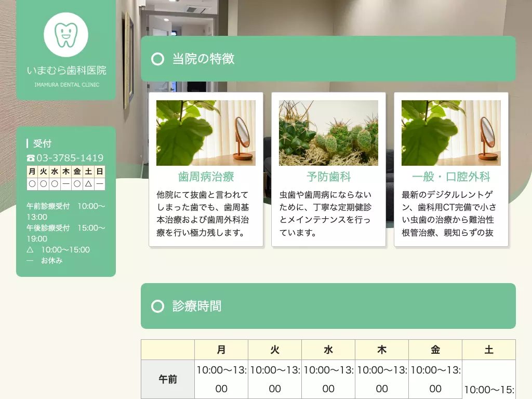Select the 月 cell in the sidebar schedule

32,171
